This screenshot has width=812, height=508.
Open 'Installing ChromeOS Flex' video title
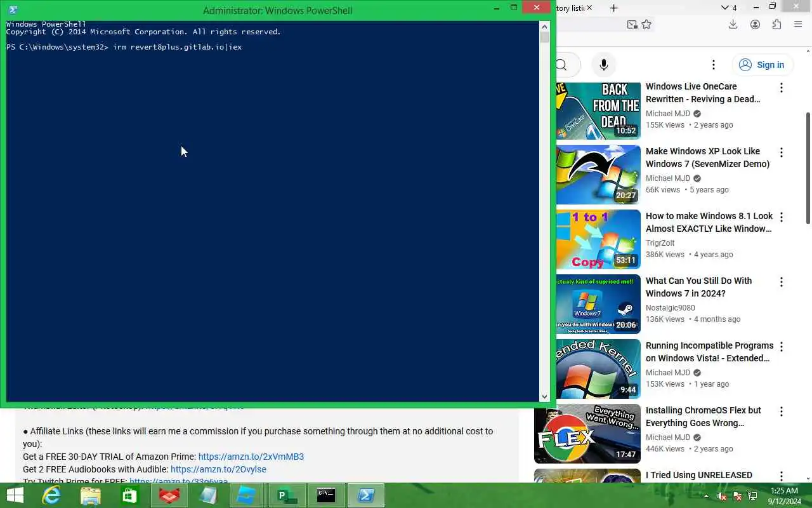(x=704, y=417)
